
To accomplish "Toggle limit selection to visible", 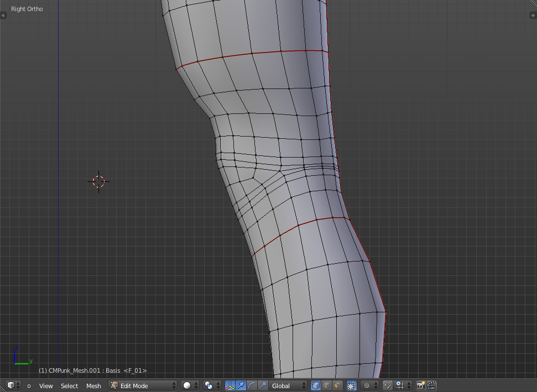I will 351,385.
